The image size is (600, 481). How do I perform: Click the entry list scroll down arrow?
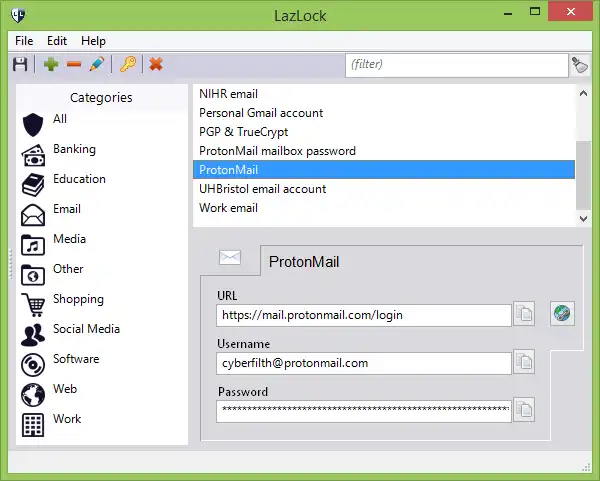coord(583,218)
